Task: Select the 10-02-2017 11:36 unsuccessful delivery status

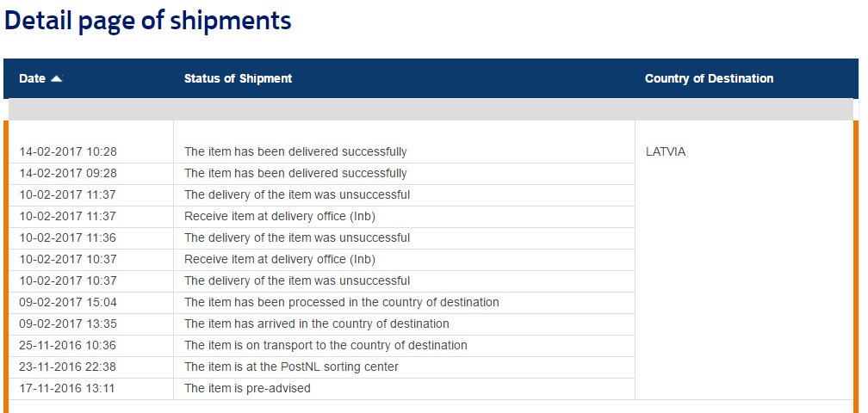Action: click(297, 237)
